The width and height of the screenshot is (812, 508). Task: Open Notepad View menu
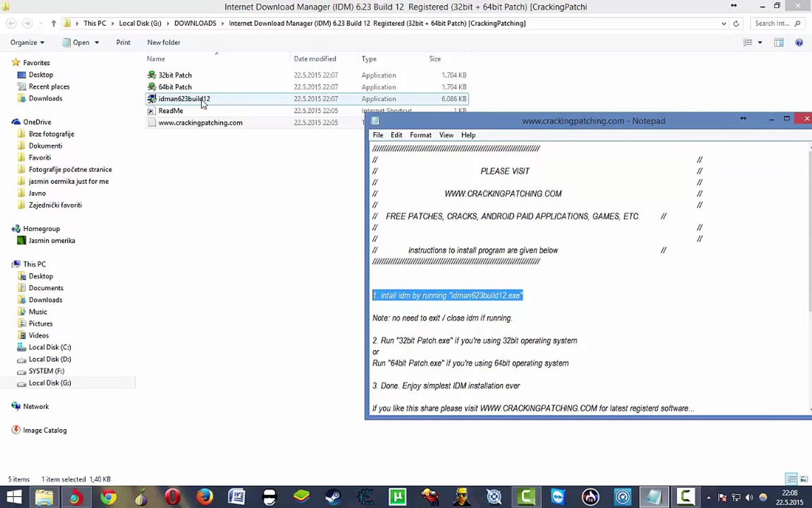click(x=446, y=135)
